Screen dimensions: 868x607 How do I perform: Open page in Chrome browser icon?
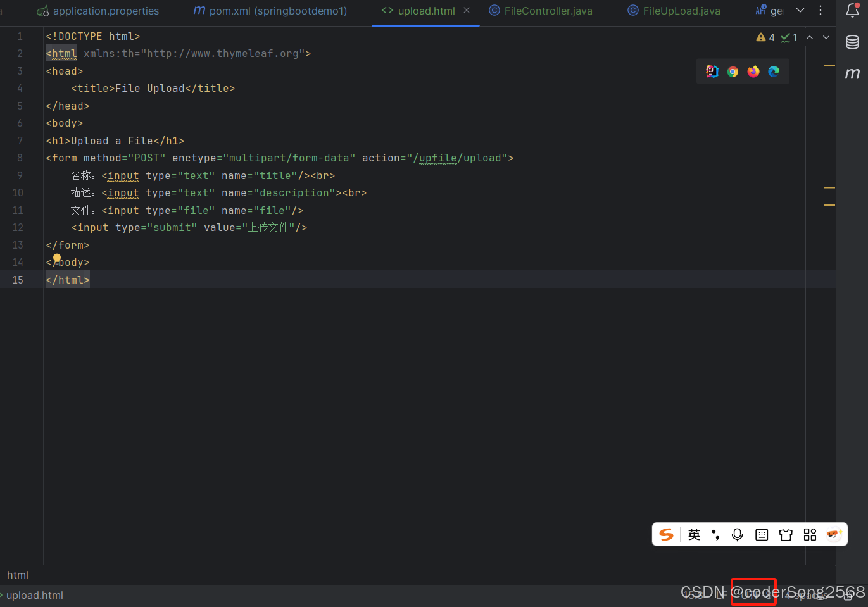pos(733,72)
